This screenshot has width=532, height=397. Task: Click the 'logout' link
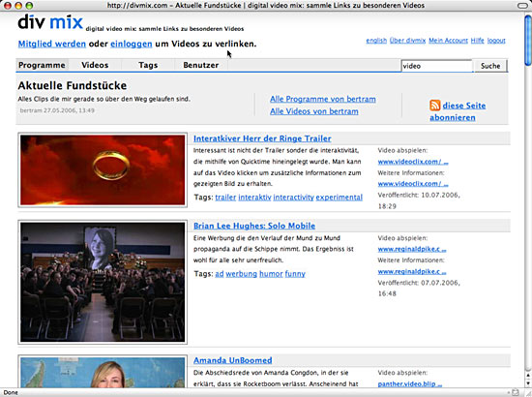(x=496, y=41)
